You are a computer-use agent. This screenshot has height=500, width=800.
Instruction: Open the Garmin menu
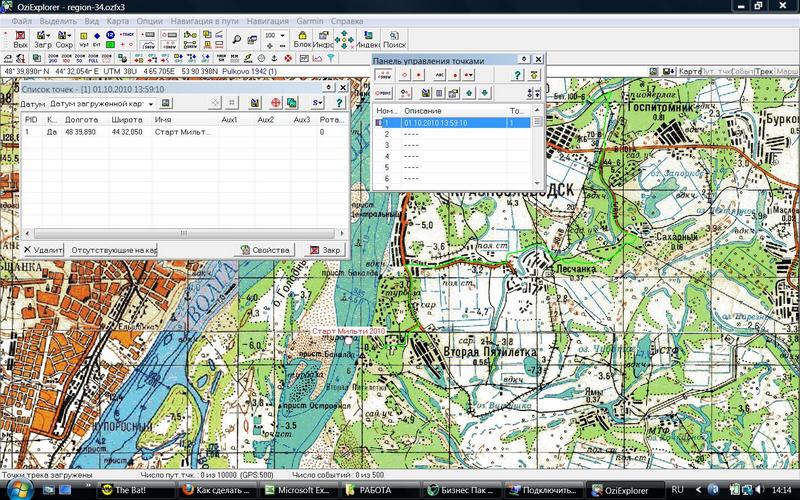(x=310, y=21)
